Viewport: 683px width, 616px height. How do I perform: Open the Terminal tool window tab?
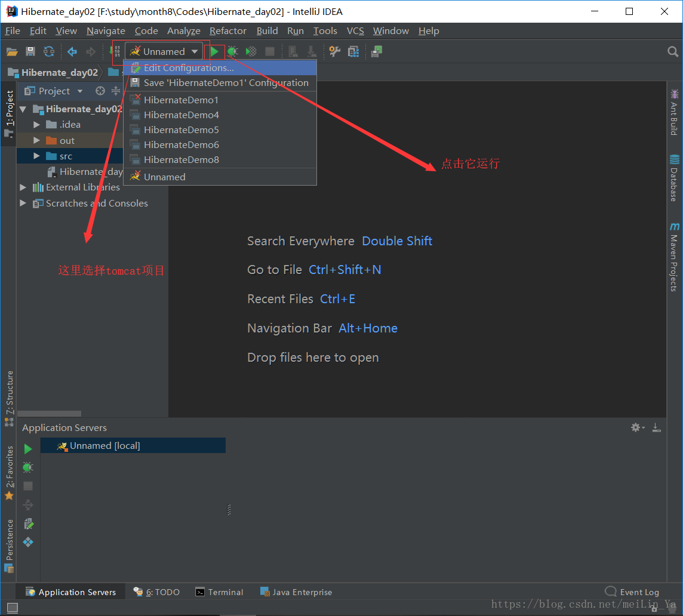pos(219,592)
